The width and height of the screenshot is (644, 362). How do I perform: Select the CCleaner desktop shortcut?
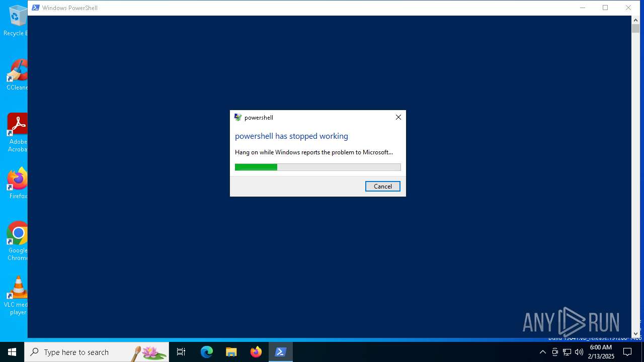[16, 74]
